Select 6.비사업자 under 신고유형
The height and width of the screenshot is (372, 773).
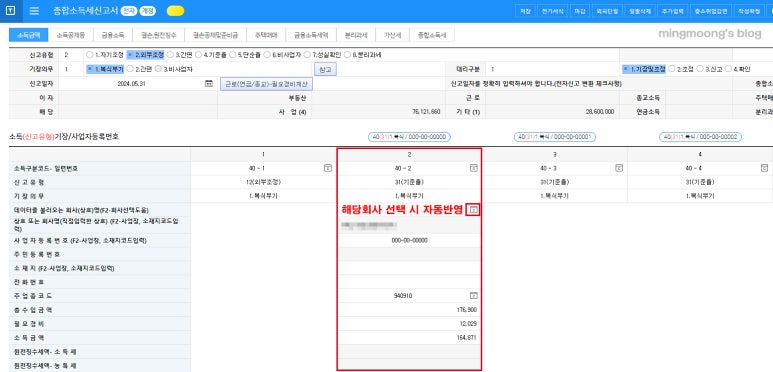click(x=282, y=55)
